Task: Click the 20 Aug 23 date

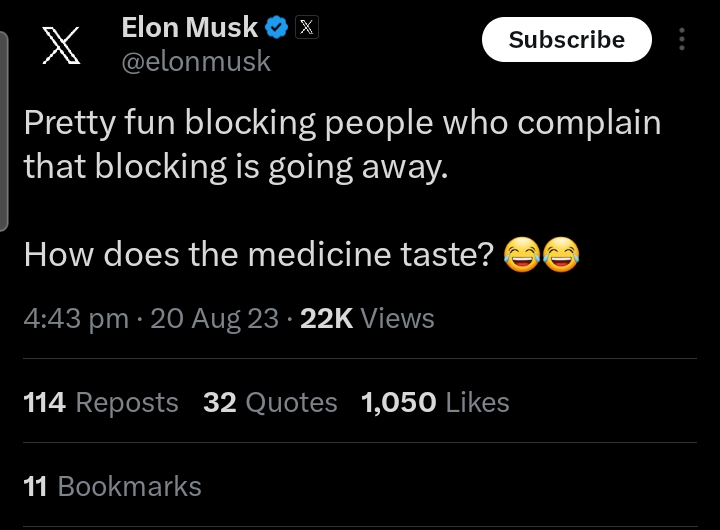Action: [x=214, y=318]
